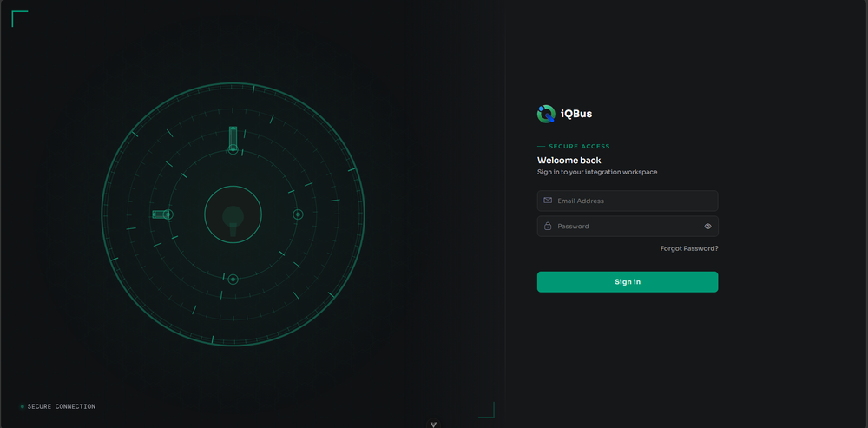The height and width of the screenshot is (428, 868).
Task: Click the SECURE ACCESS label
Action: click(579, 147)
